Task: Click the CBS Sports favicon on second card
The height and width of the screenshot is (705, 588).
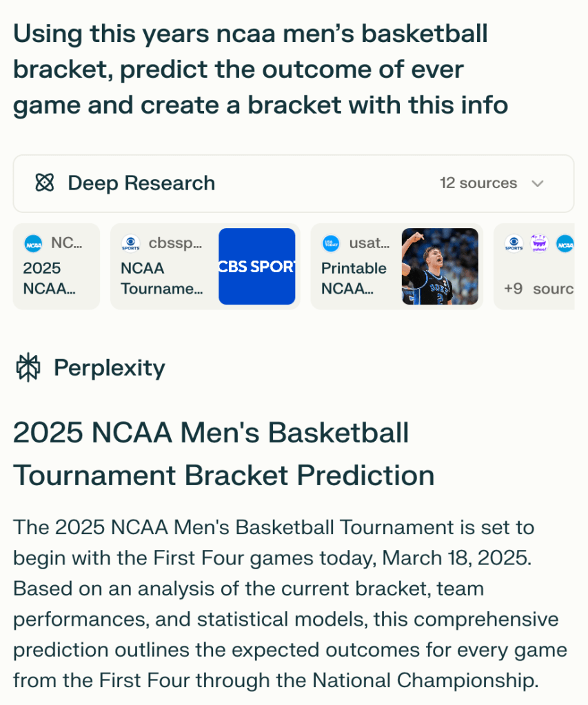Action: (130, 243)
